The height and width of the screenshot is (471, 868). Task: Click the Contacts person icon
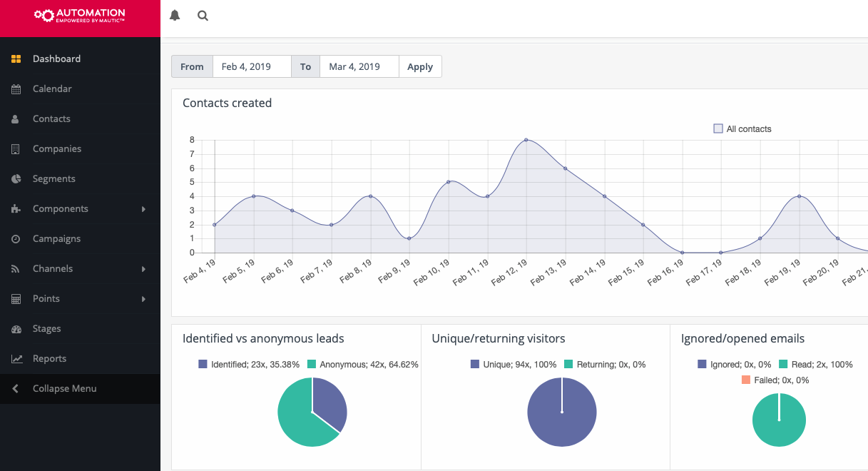click(16, 119)
